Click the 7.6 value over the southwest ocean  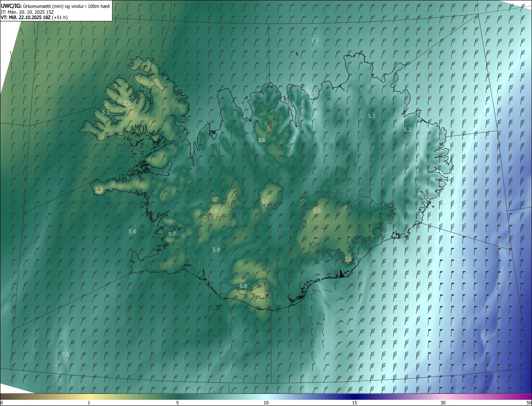click(65, 354)
